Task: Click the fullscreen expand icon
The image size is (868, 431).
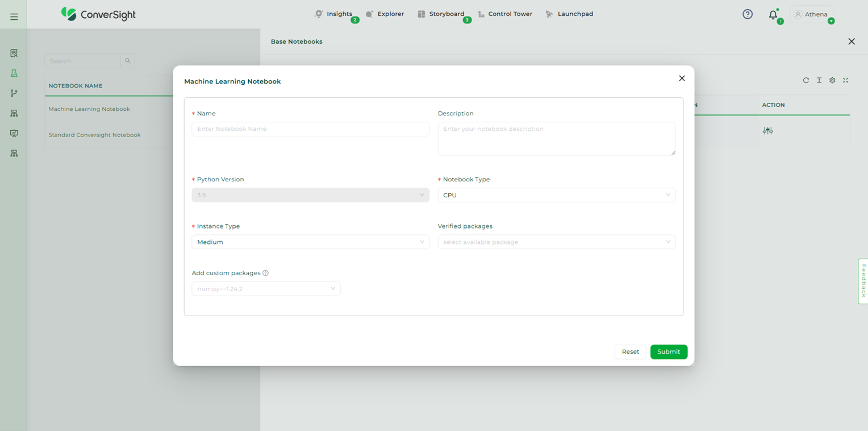Action: tap(845, 81)
